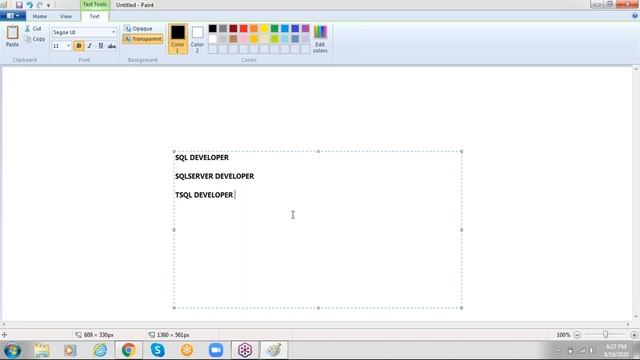Open Paint Help icon
The image size is (640, 360).
tap(635, 16)
